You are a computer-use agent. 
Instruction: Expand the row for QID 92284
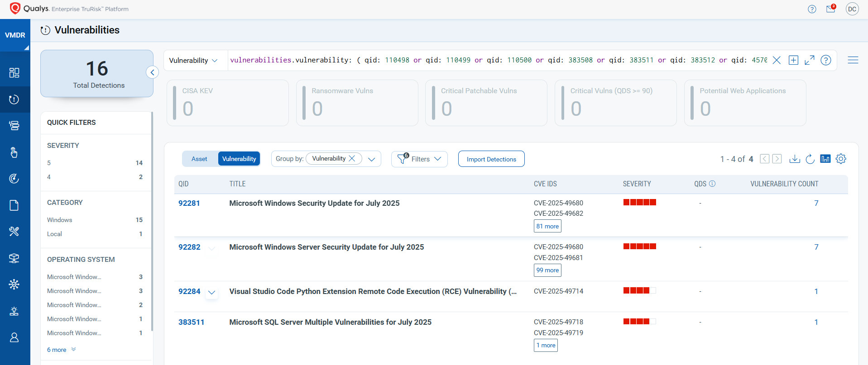coord(211,292)
